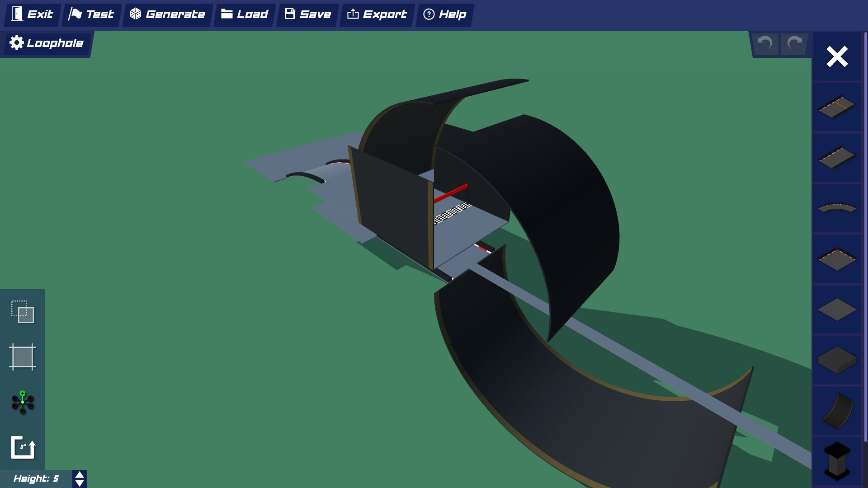
Task: Undo the last edit
Action: click(x=765, y=44)
